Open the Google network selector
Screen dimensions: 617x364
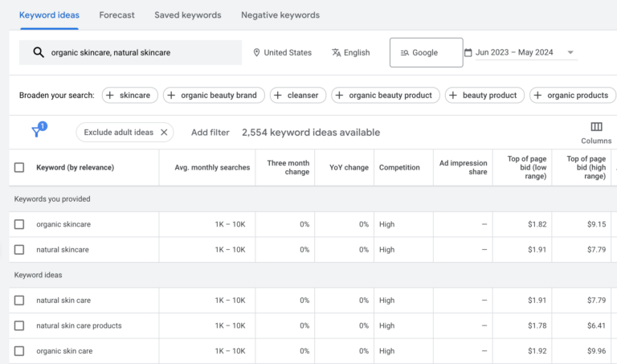point(426,52)
